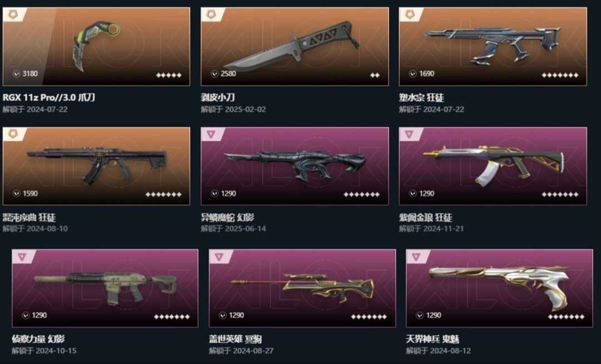The width and height of the screenshot is (601, 364).
Task: Select the 天界神兵 鬼魅 pistol skin card
Action: 499,288
